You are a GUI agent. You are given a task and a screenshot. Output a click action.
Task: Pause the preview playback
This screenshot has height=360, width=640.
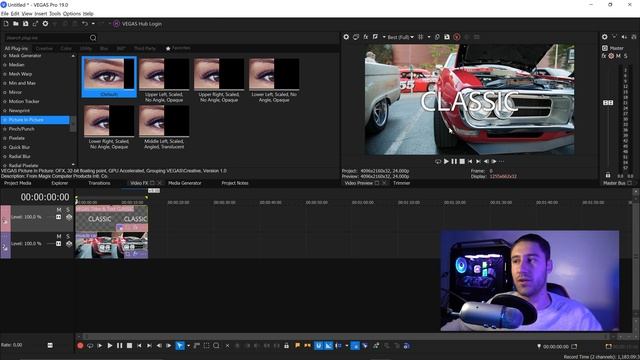(454, 162)
